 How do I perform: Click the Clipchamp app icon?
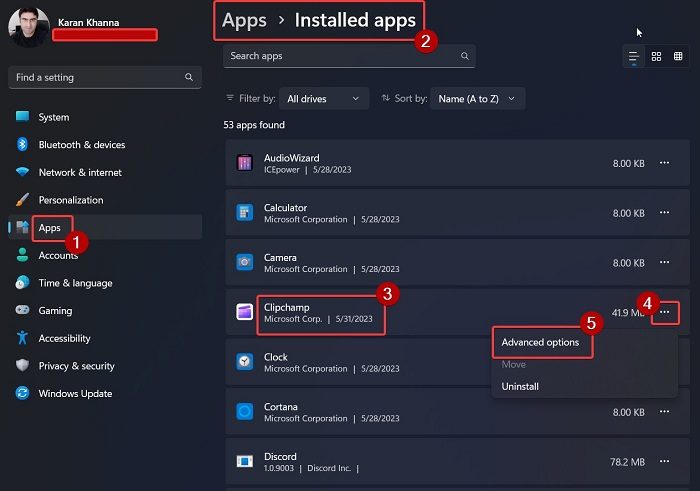point(244,312)
